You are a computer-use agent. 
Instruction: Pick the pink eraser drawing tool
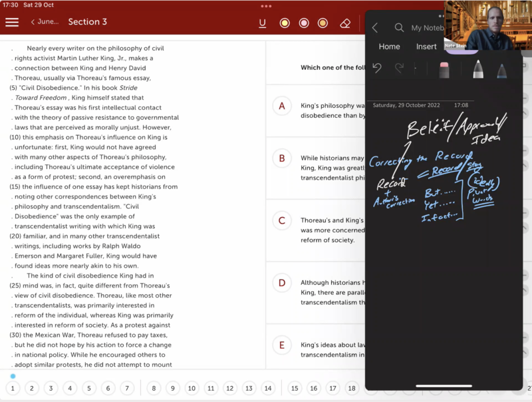coord(444,69)
